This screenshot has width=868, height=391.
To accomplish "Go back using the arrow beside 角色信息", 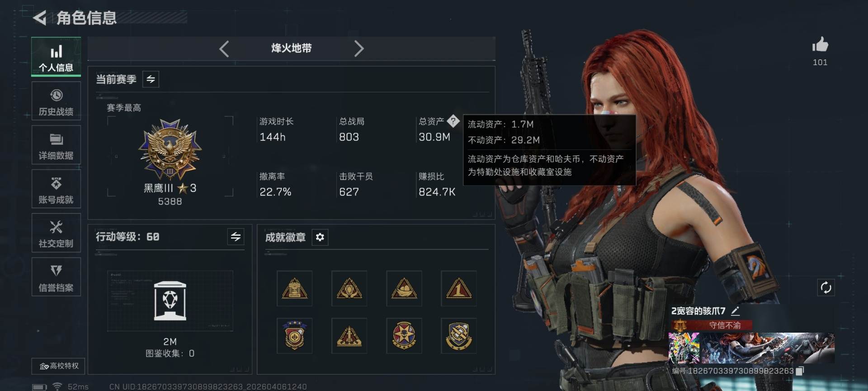I will pyautogui.click(x=40, y=18).
